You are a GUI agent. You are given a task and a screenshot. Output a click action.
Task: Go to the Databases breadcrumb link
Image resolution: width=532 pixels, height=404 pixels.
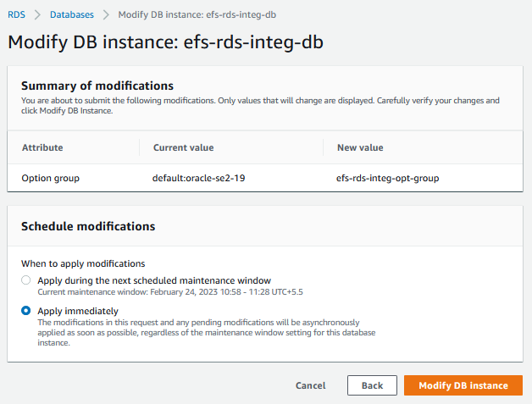(71, 15)
